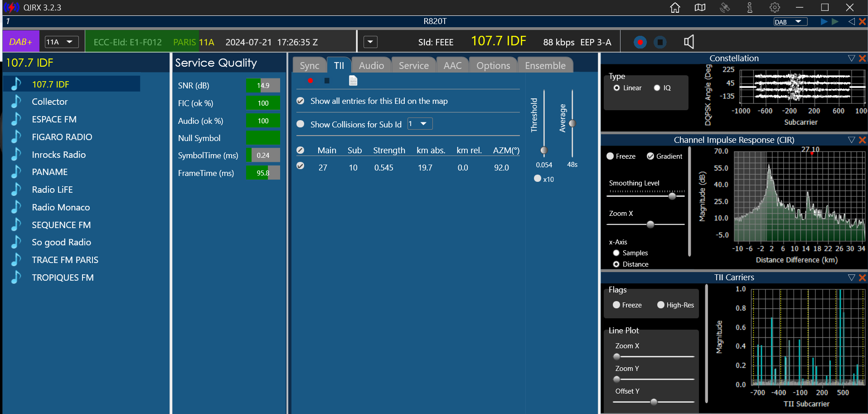The width and height of the screenshot is (868, 414).
Task: Toggle Freeze flag in TII Carriers
Action: coord(616,305)
